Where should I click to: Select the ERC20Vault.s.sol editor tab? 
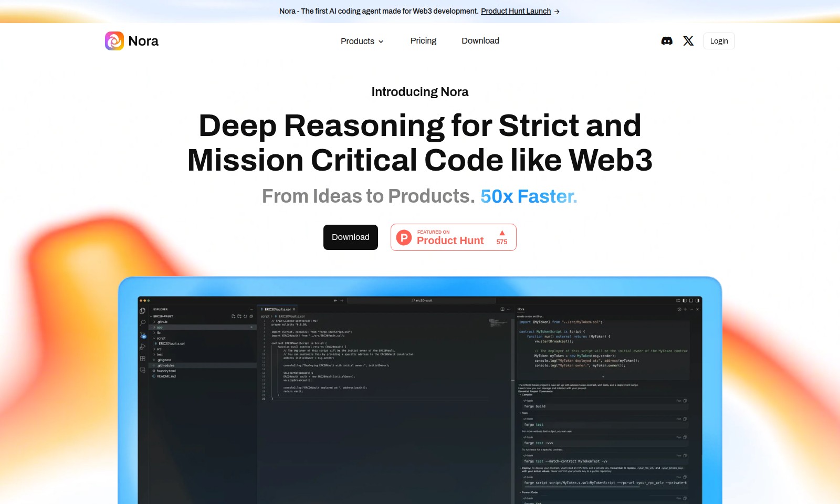pos(278,309)
